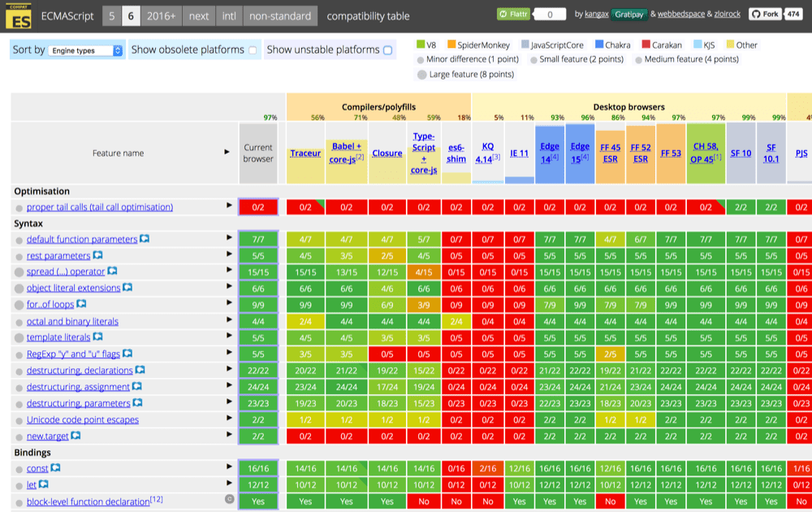Open the blue icon beside default function parameters
The width and height of the screenshot is (812, 512).
point(145,238)
